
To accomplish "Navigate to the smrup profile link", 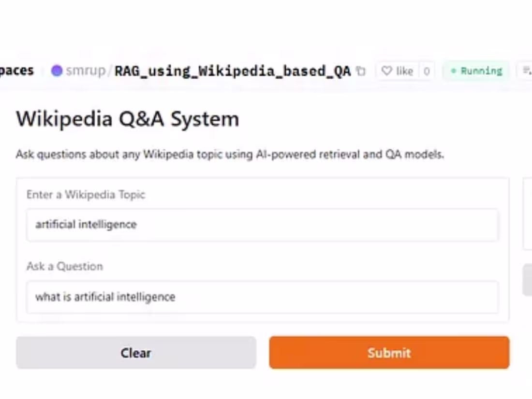I will click(x=85, y=71).
